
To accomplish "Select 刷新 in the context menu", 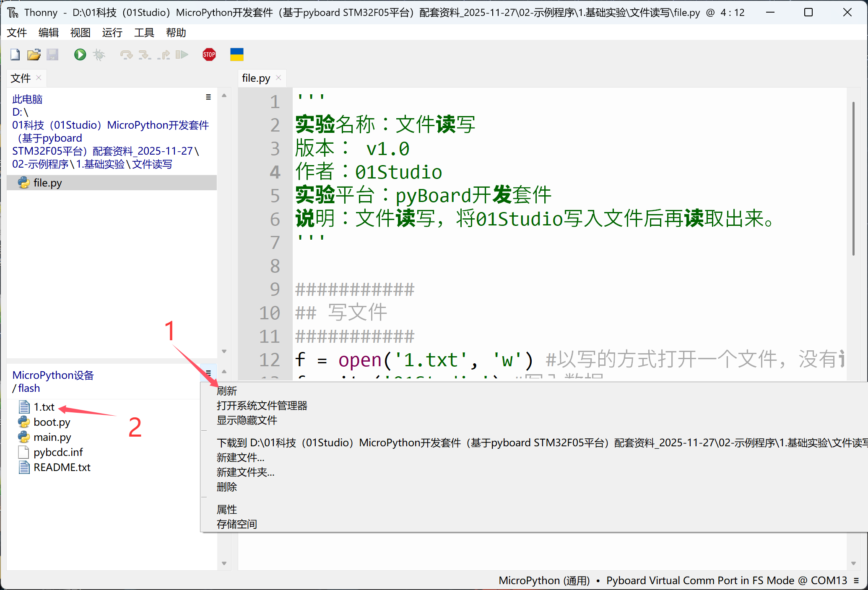I will pyautogui.click(x=227, y=391).
